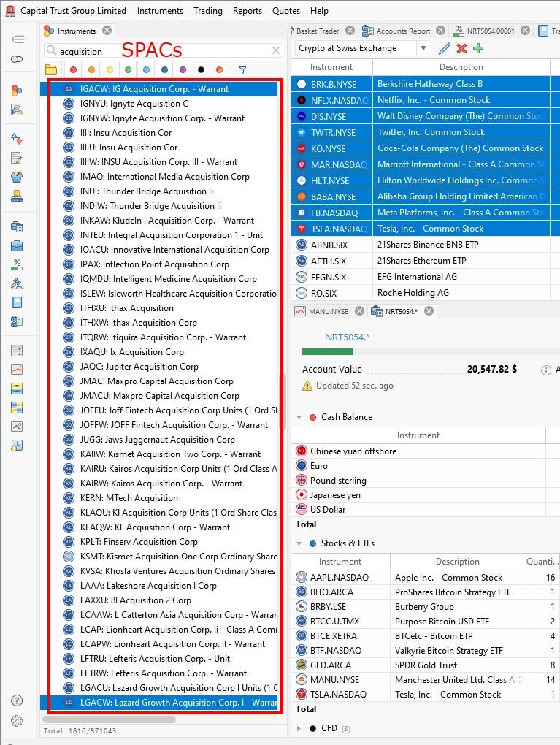Open the Instruments menu
This screenshot has height=745, width=560.
pos(160,10)
